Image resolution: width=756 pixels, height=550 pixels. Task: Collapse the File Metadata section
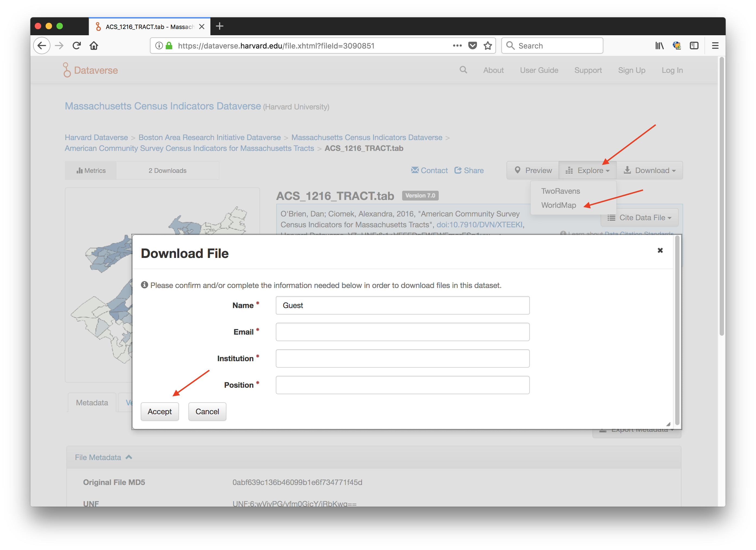(x=104, y=457)
